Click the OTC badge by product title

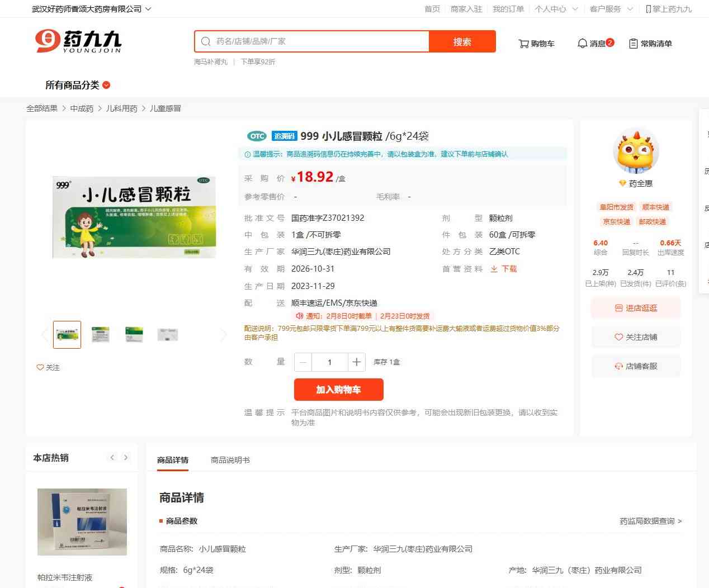(257, 136)
